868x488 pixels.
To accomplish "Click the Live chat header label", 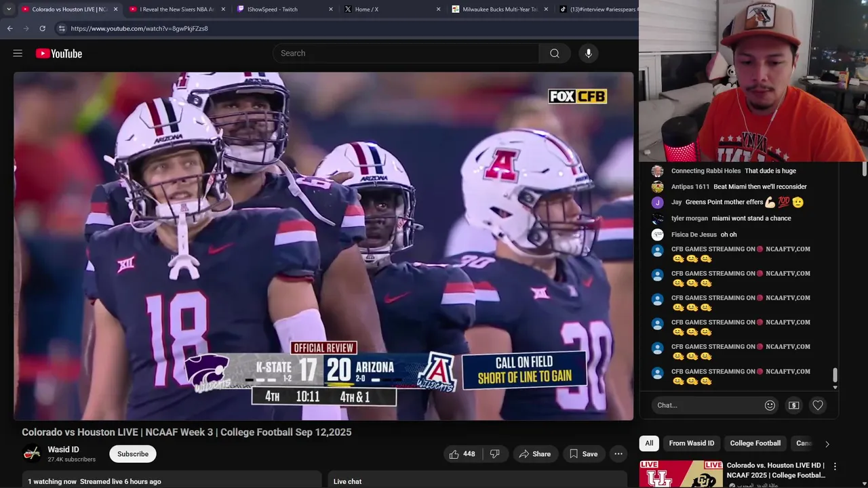I will click(347, 481).
